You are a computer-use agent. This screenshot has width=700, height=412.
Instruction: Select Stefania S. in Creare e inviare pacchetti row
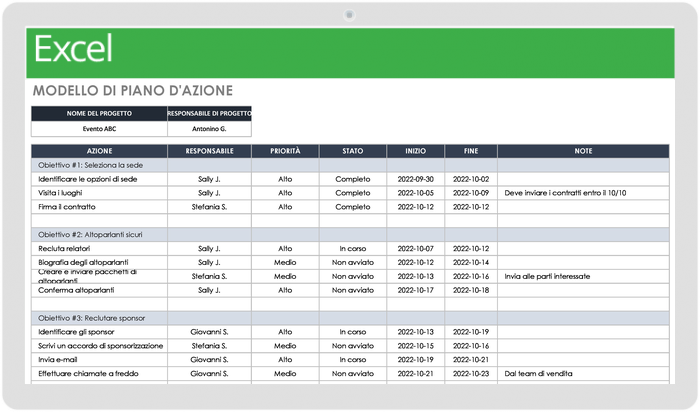(x=209, y=276)
